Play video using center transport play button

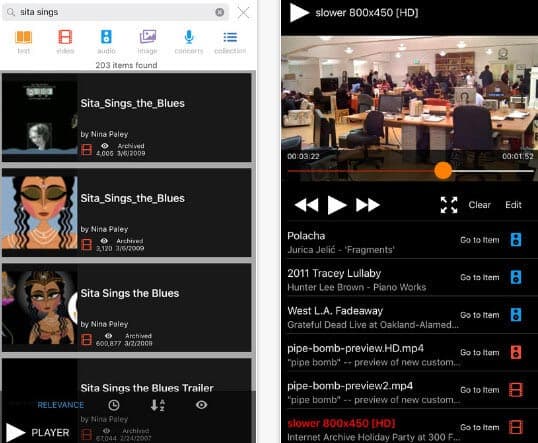click(337, 205)
